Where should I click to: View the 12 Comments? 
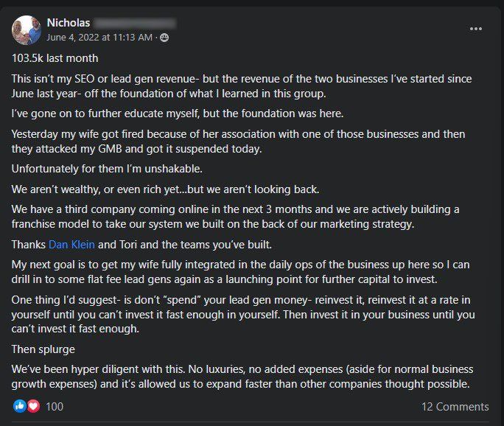pos(455,407)
